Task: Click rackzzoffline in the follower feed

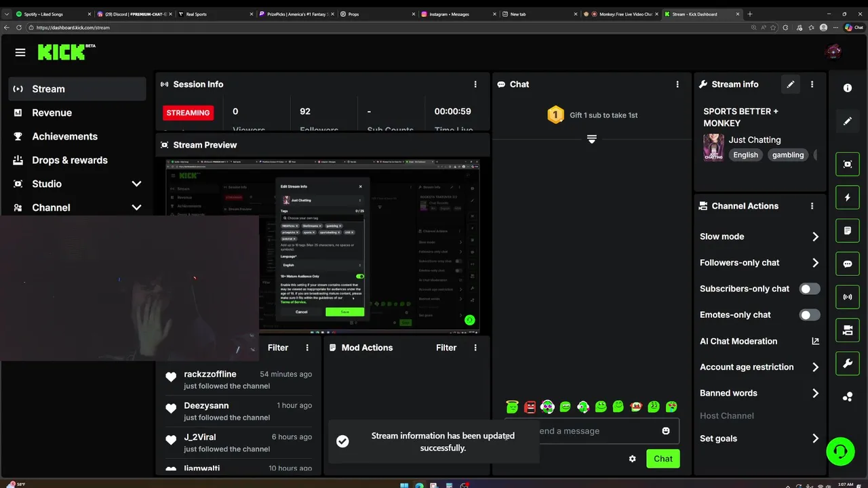Action: click(x=210, y=374)
